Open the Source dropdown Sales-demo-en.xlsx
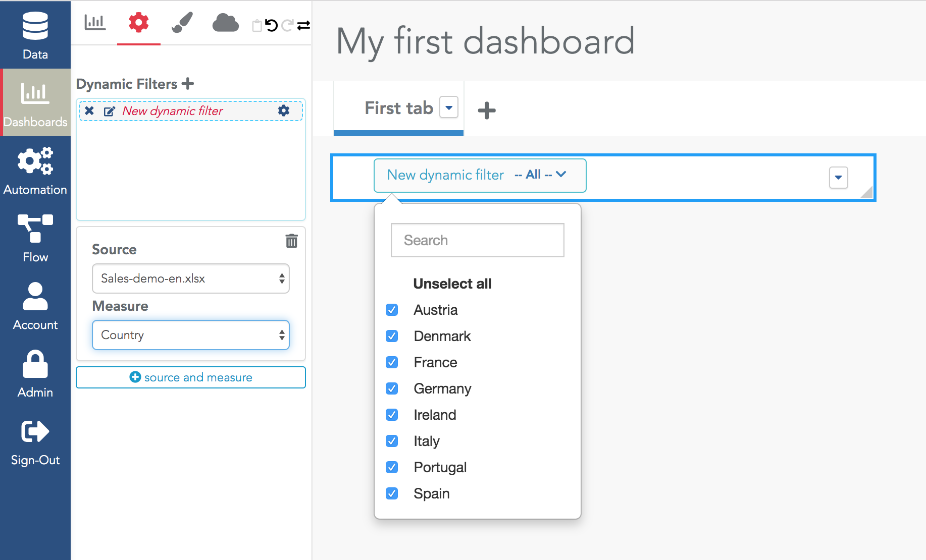This screenshot has height=560, width=926. [x=191, y=278]
